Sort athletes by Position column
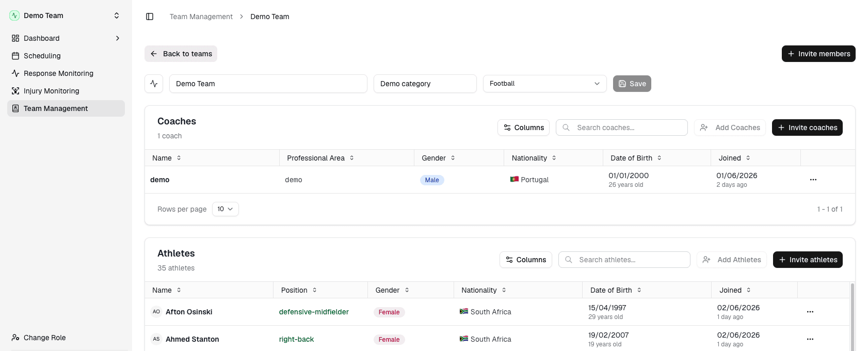 click(299, 290)
